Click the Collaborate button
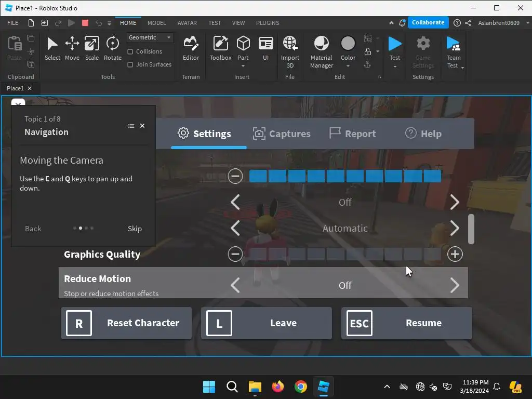The width and height of the screenshot is (532, 399). click(428, 22)
